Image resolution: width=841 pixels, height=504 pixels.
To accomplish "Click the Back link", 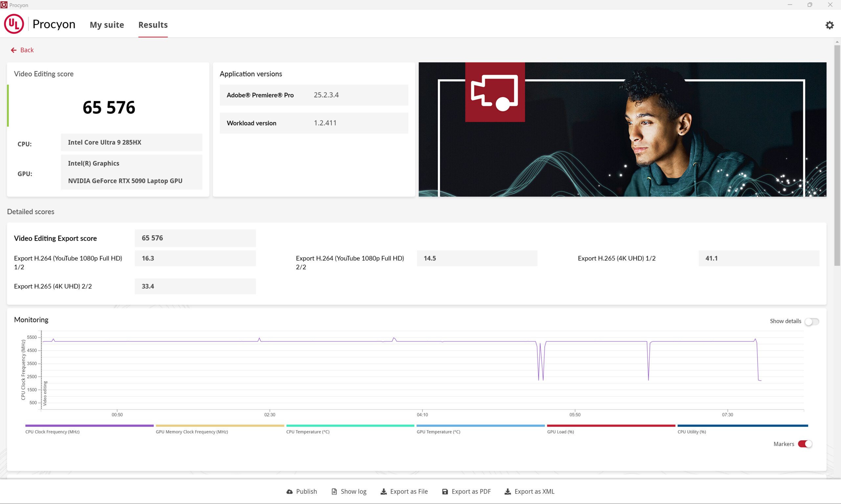I will pyautogui.click(x=27, y=50).
